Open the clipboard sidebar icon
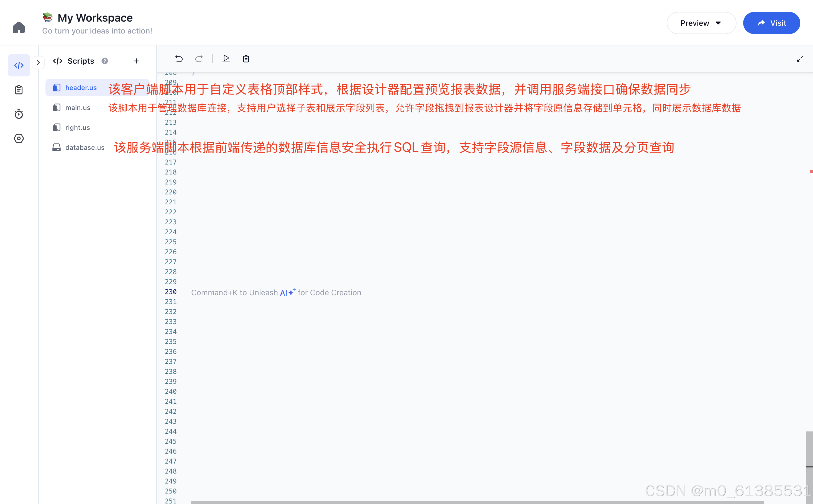The image size is (813, 504). pyautogui.click(x=19, y=90)
